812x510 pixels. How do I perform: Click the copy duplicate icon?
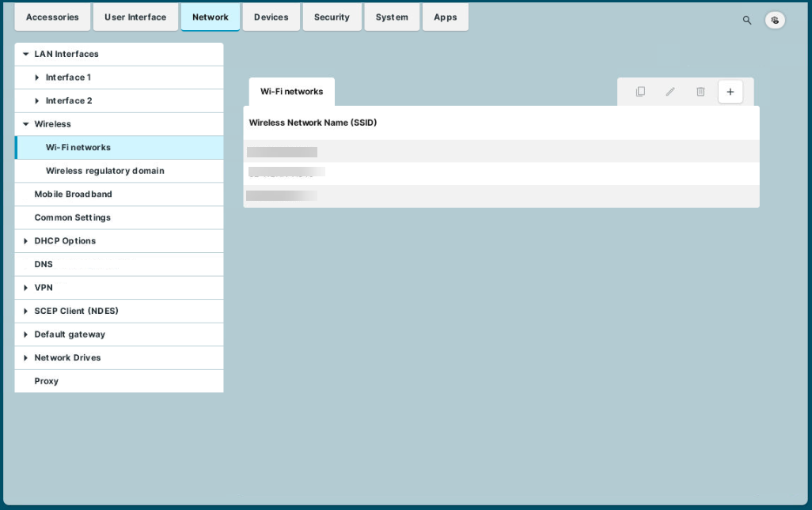(x=640, y=92)
